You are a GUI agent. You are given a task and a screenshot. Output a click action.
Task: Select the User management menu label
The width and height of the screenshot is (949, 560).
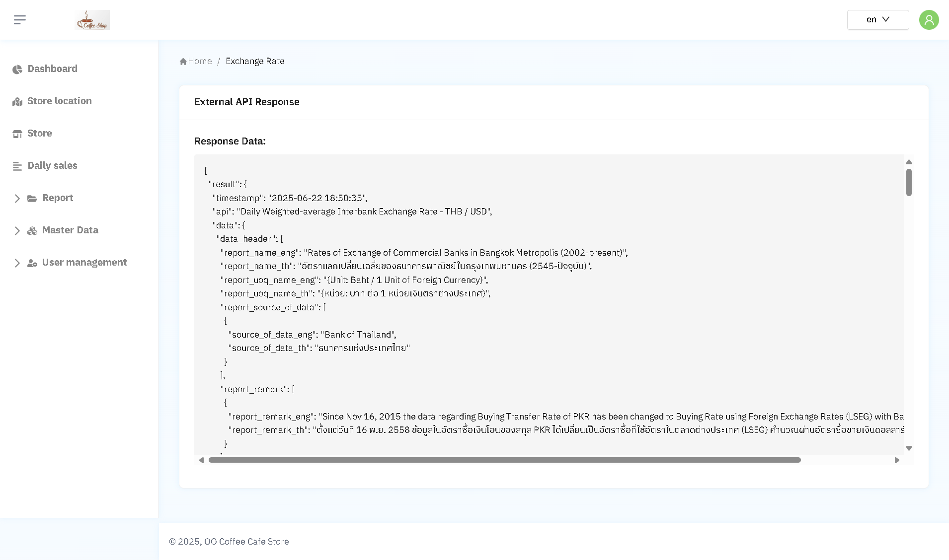84,262
